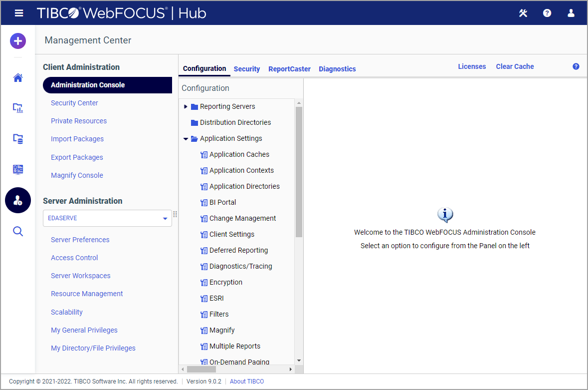Open Private Resources
This screenshot has height=390, width=588.
coord(79,121)
